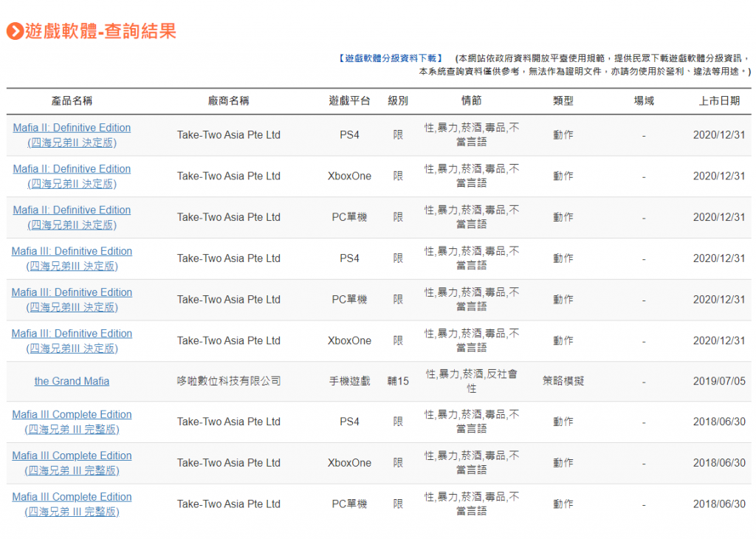The width and height of the screenshot is (756, 539).
Task: Select 2020/12/31 date in Mafia II PS4 row
Action: pyautogui.click(x=719, y=135)
